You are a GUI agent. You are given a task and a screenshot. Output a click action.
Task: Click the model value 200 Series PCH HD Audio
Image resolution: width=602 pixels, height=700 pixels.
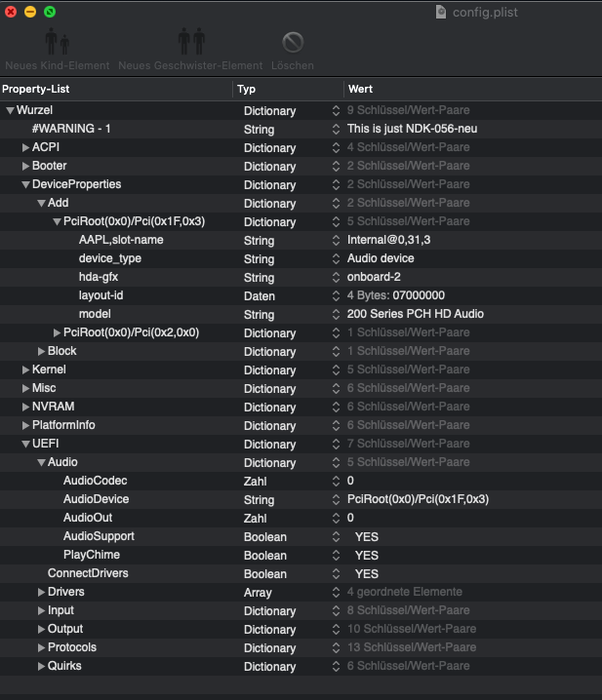coord(415,315)
